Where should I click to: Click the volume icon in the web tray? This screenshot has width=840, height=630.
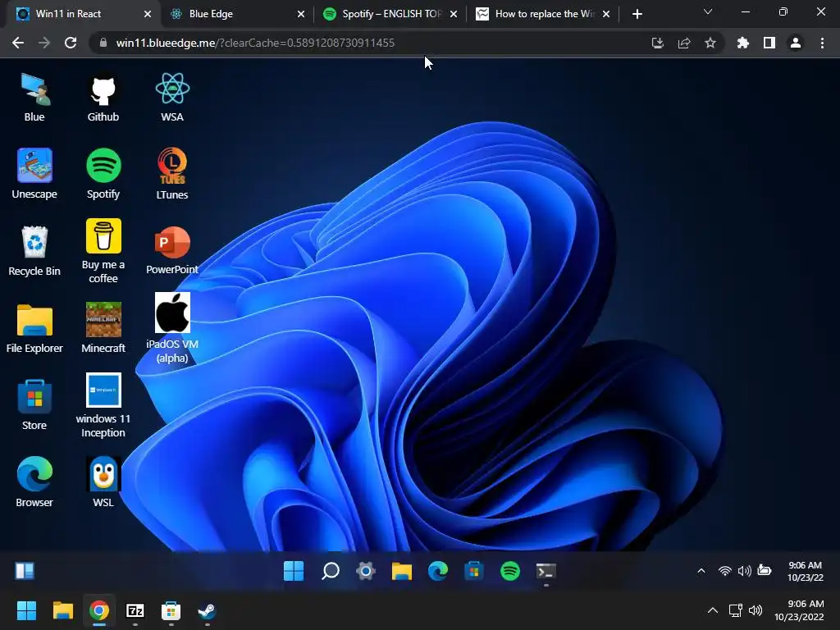[x=744, y=571]
